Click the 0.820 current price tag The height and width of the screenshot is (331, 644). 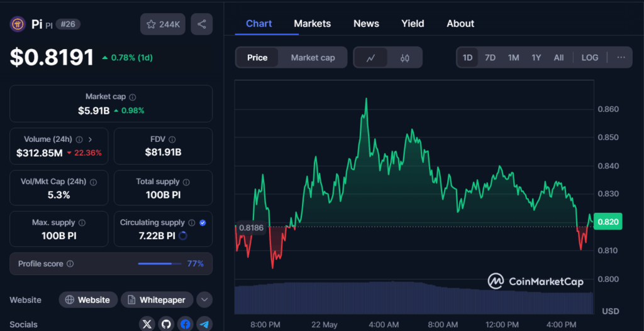[608, 222]
